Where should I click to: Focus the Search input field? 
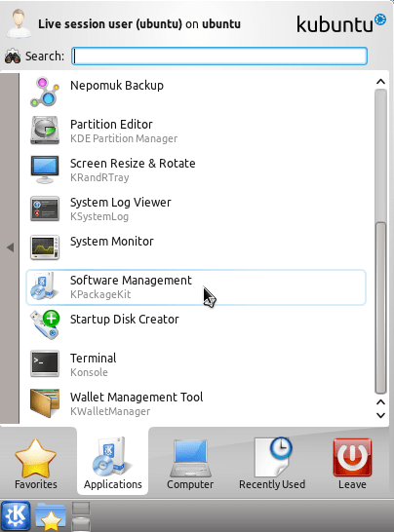(219, 56)
